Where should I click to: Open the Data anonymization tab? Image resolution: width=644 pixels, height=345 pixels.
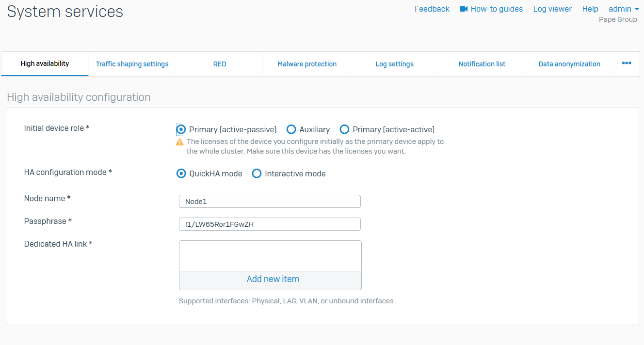[569, 64]
